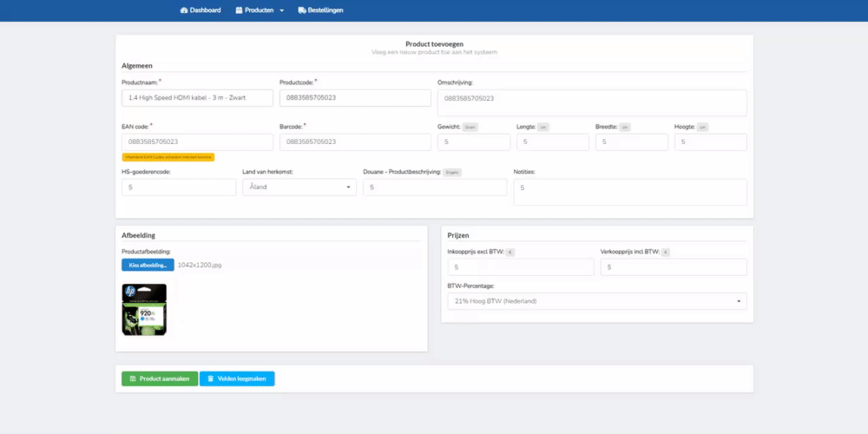Viewport: 868px width, 434px height.
Task: Focus the EAN code input field
Action: [197, 141]
